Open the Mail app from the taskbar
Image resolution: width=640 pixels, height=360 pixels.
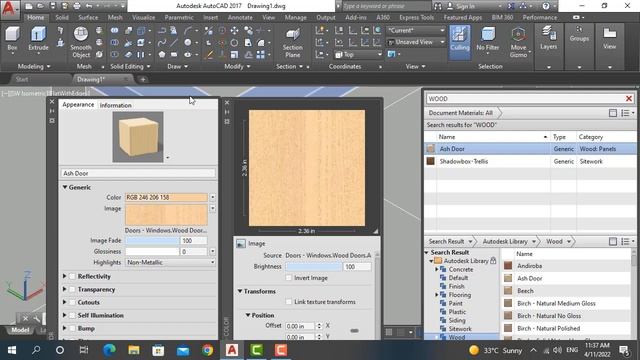(x=183, y=350)
